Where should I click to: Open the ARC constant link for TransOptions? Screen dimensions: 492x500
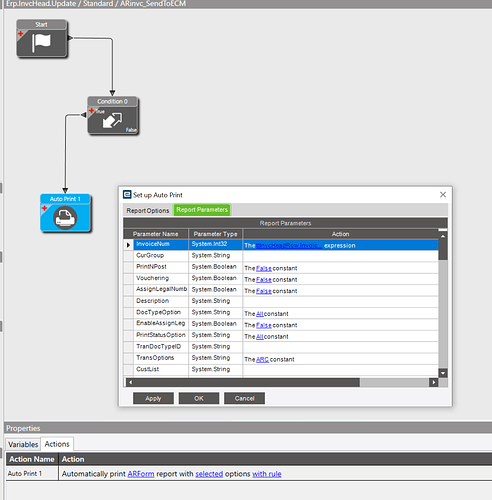point(262,359)
